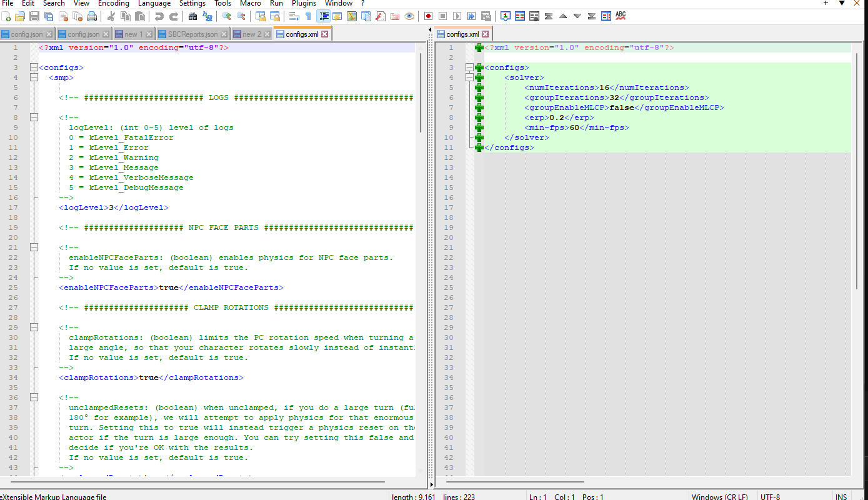The width and height of the screenshot is (868, 500).
Task: Collapse the <solver> fold in right pane
Action: coord(469,77)
